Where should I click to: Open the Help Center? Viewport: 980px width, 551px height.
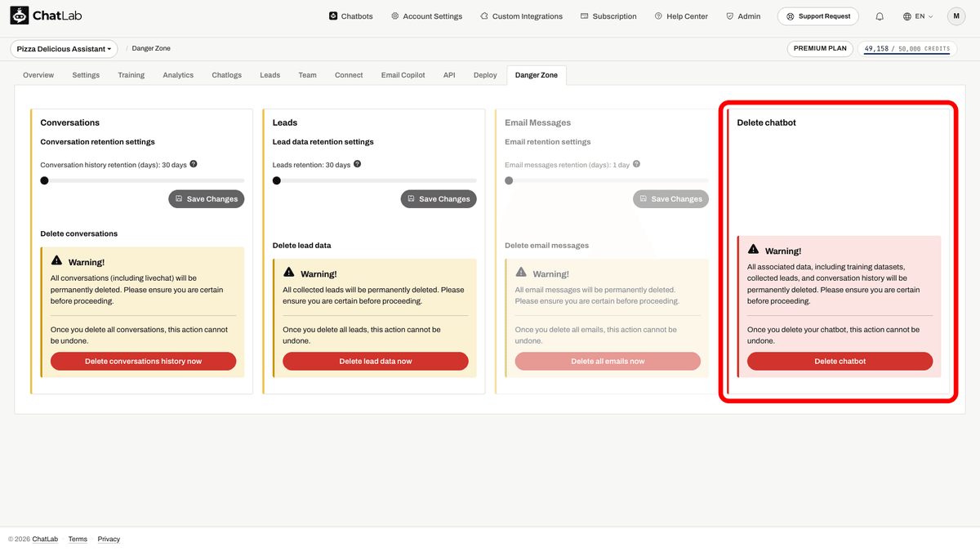coord(681,16)
